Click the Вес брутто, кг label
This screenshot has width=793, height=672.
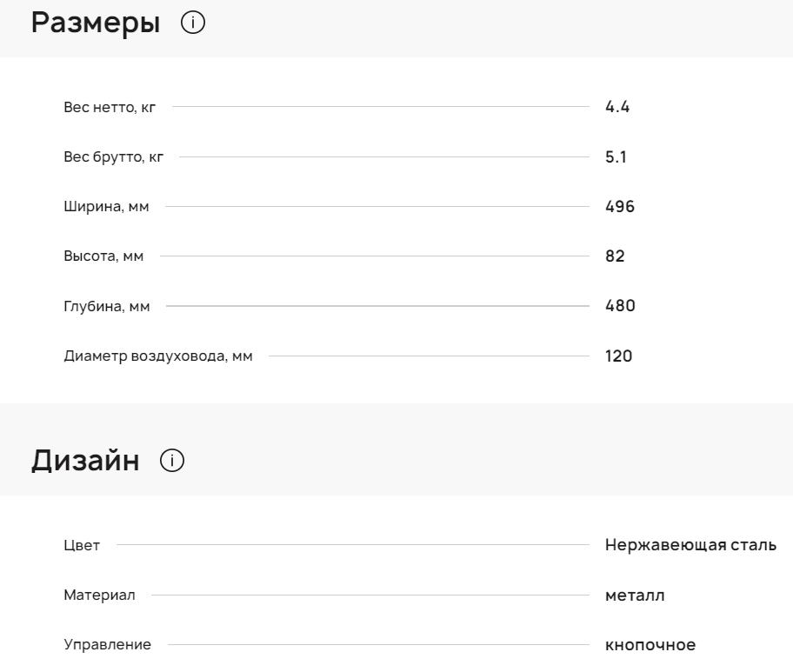[113, 157]
